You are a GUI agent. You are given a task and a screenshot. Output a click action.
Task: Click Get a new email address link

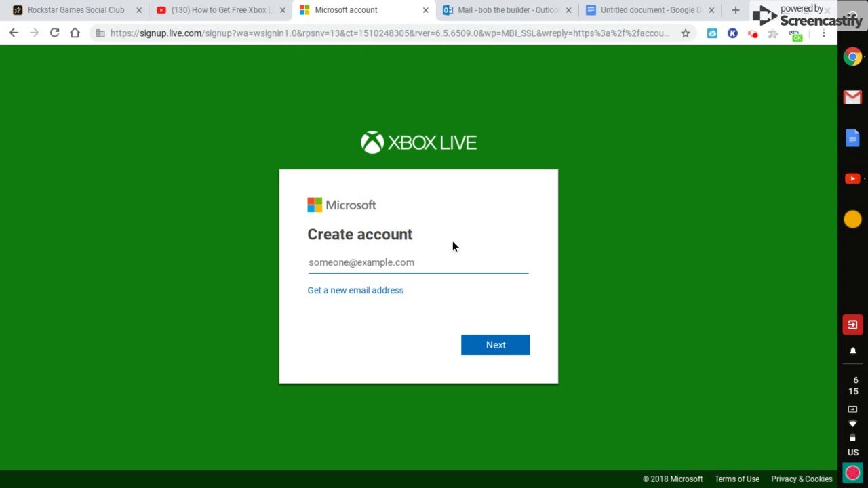coord(355,290)
